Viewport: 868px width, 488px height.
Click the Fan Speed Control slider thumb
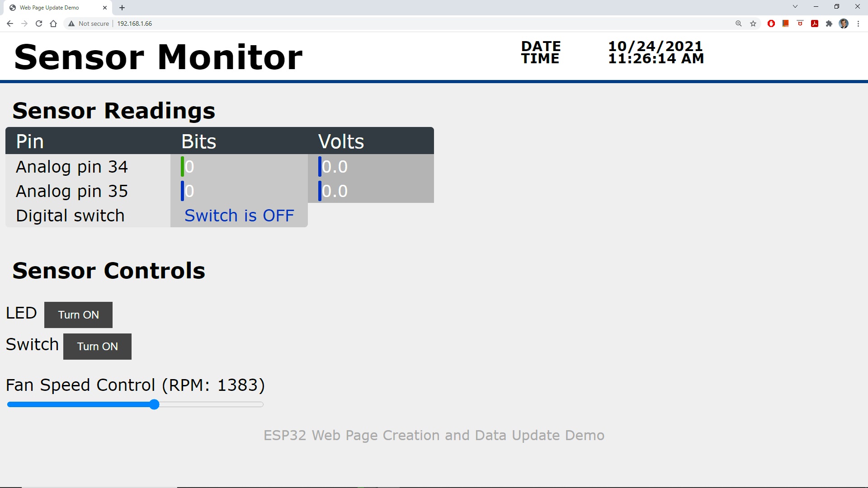click(154, 404)
